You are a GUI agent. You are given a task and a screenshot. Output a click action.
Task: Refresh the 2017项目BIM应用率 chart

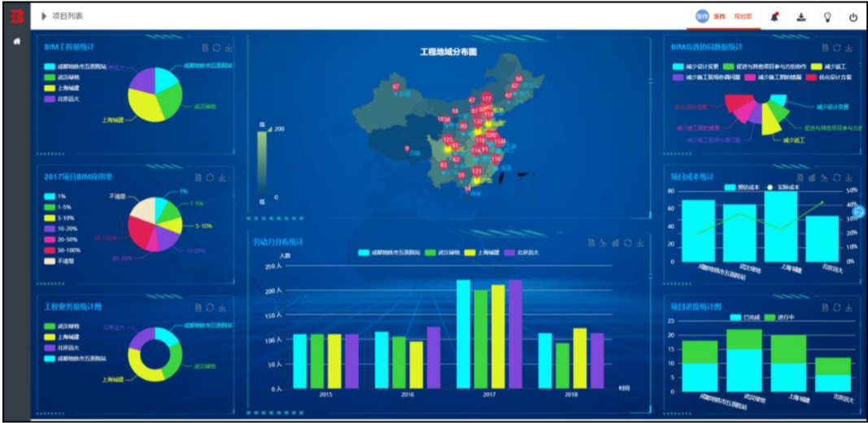[x=211, y=177]
